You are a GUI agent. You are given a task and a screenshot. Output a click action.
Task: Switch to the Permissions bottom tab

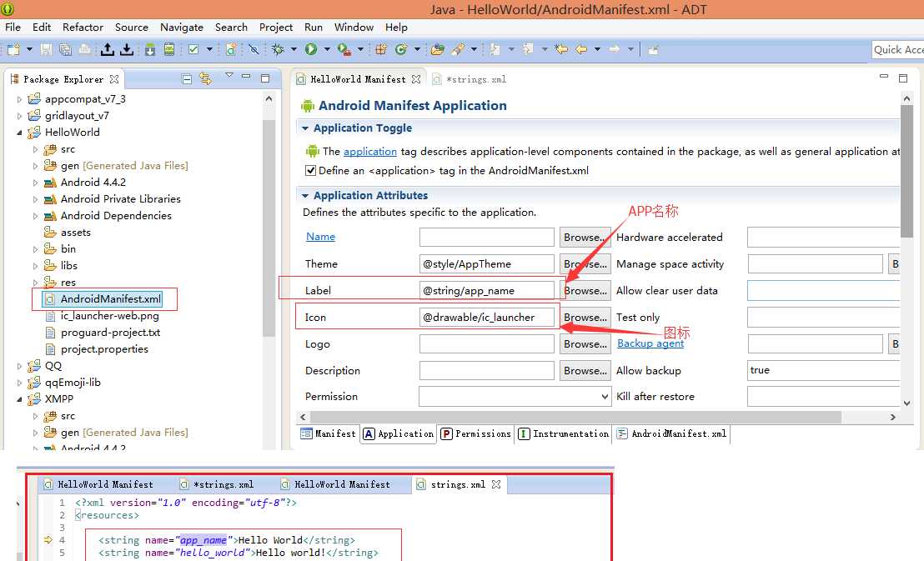pyautogui.click(x=476, y=433)
